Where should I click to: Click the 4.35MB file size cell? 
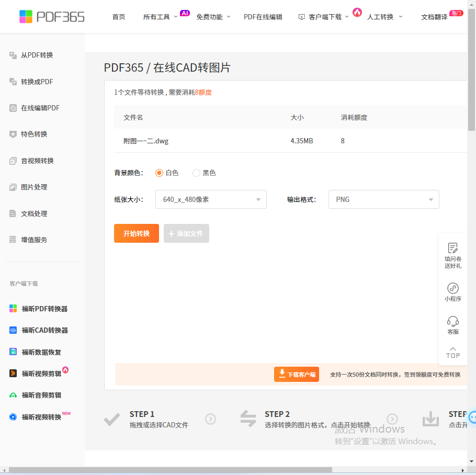pyautogui.click(x=302, y=141)
